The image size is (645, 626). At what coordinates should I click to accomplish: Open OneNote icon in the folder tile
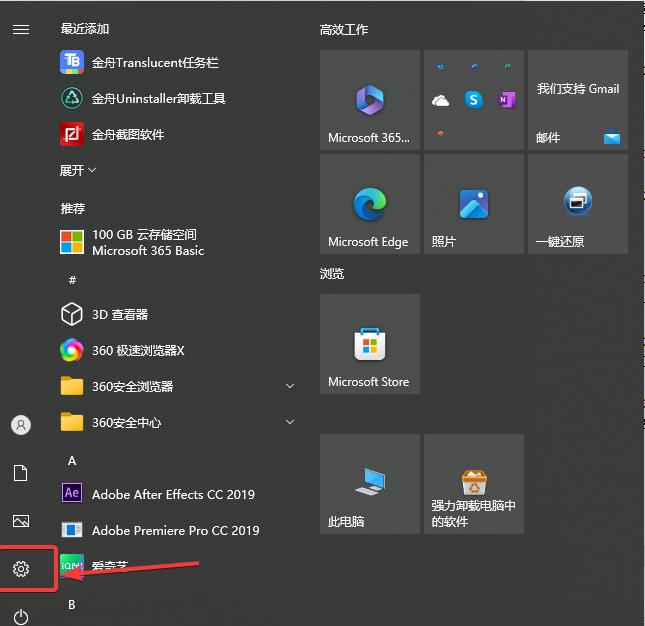[x=507, y=100]
